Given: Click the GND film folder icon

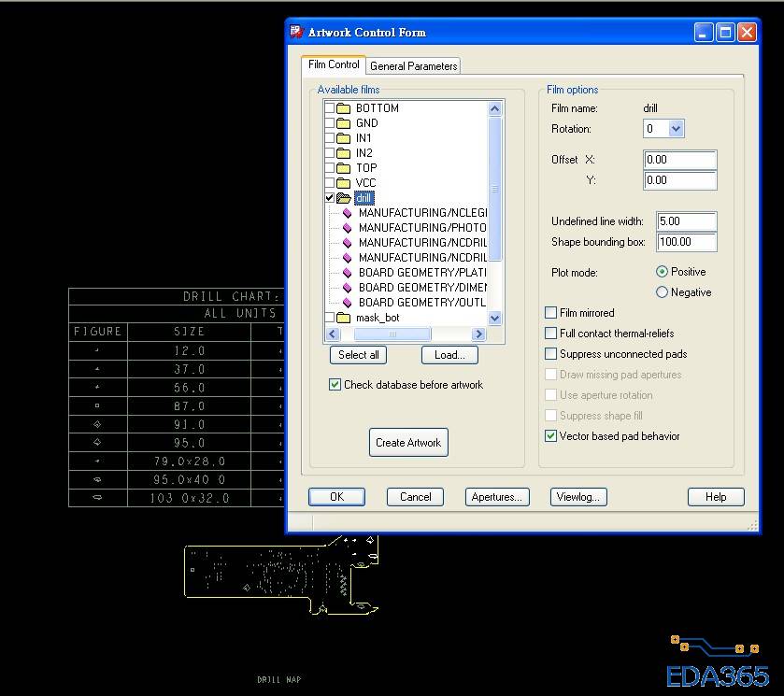Looking at the screenshot, I should (343, 123).
